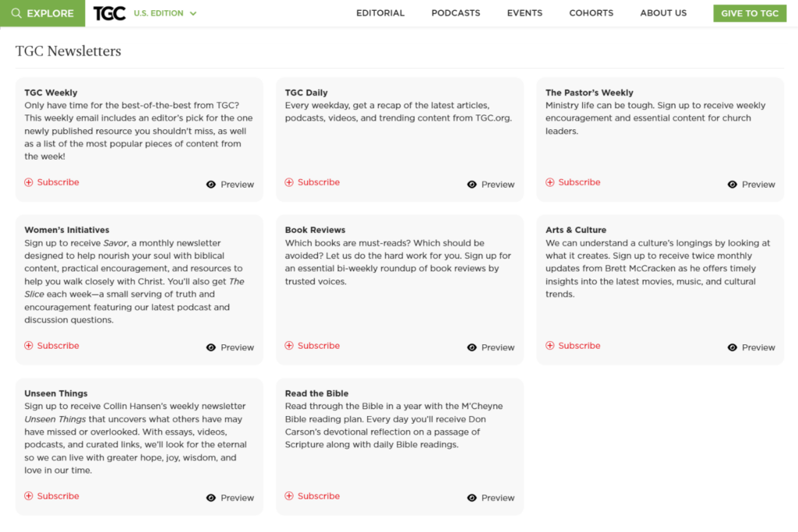Subscribe to the Unseen Things newsletter
Screen dimensions: 798x532
coord(52,496)
